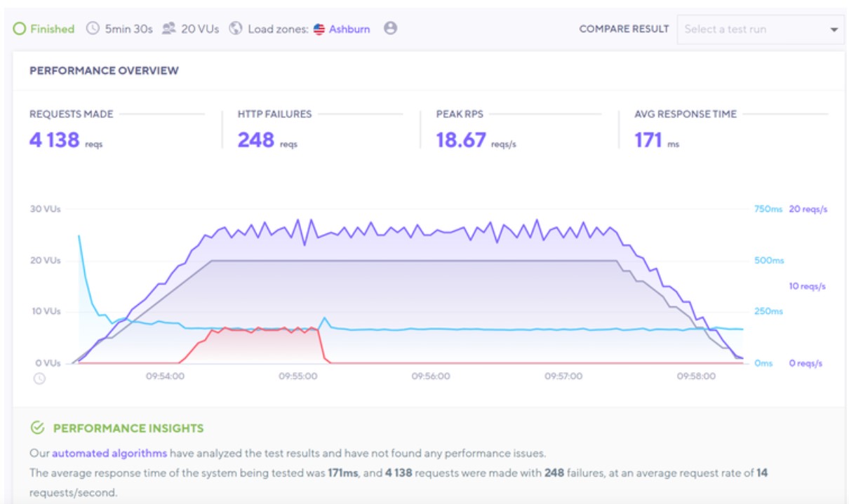The width and height of the screenshot is (849, 504).
Task: Click the 18.67 reqs/s value
Action: coord(461,140)
